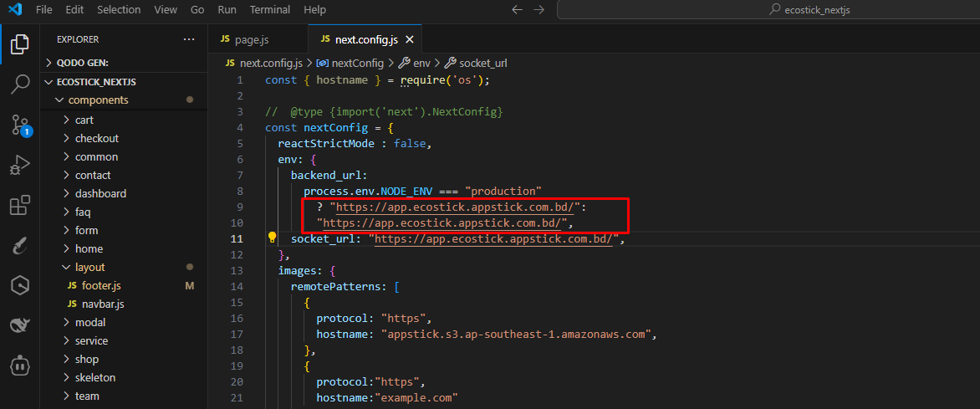Click the back navigation arrow
This screenshot has height=409, width=980.
point(517,10)
